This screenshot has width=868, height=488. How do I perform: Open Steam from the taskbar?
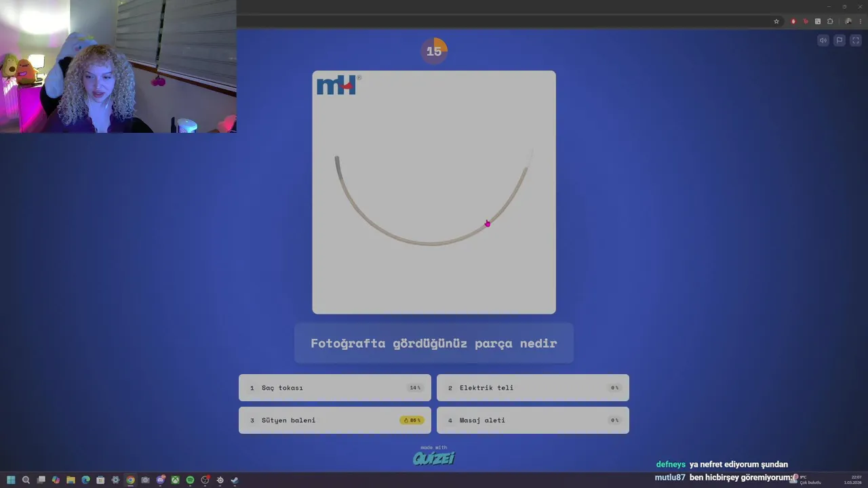(x=235, y=480)
